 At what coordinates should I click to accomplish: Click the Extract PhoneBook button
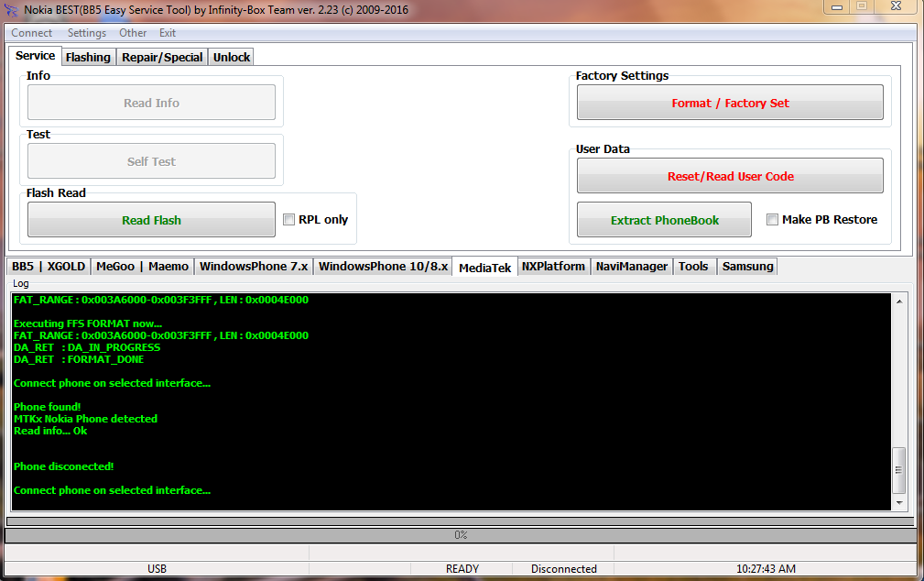(x=664, y=220)
